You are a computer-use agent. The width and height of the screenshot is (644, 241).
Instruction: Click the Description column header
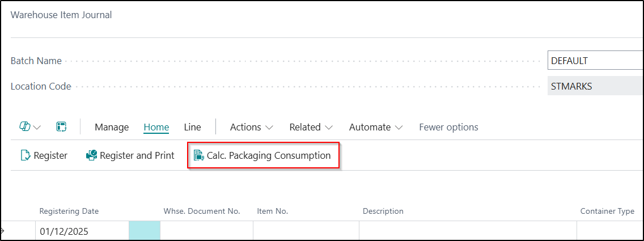coord(383,211)
